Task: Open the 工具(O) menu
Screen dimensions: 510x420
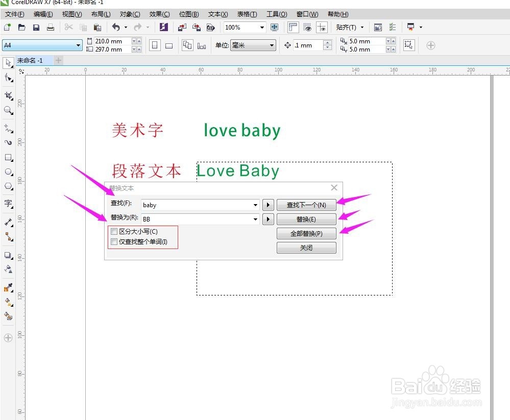Action: tap(277, 14)
